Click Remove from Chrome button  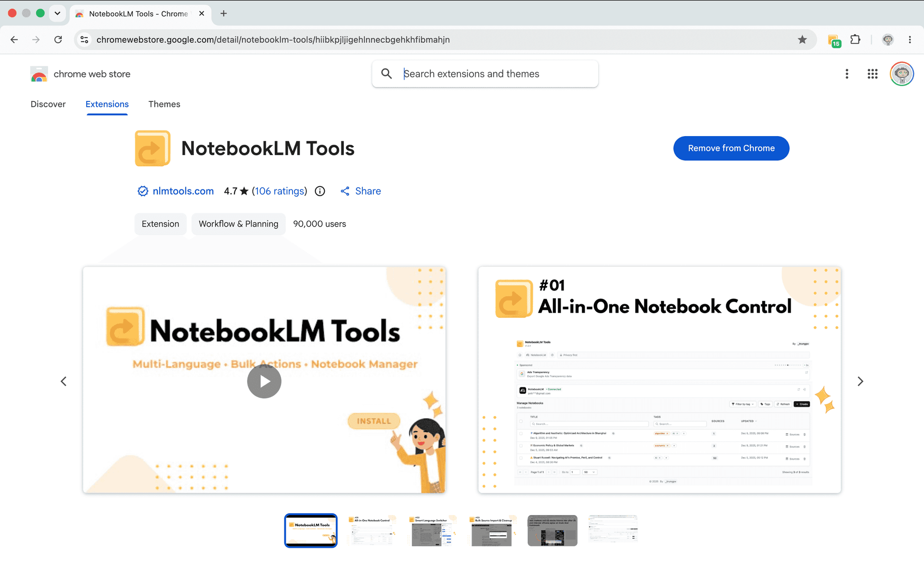click(731, 148)
